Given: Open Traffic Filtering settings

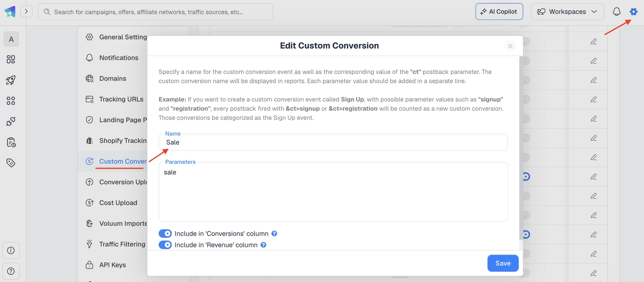Looking at the screenshot, I should pos(116,244).
